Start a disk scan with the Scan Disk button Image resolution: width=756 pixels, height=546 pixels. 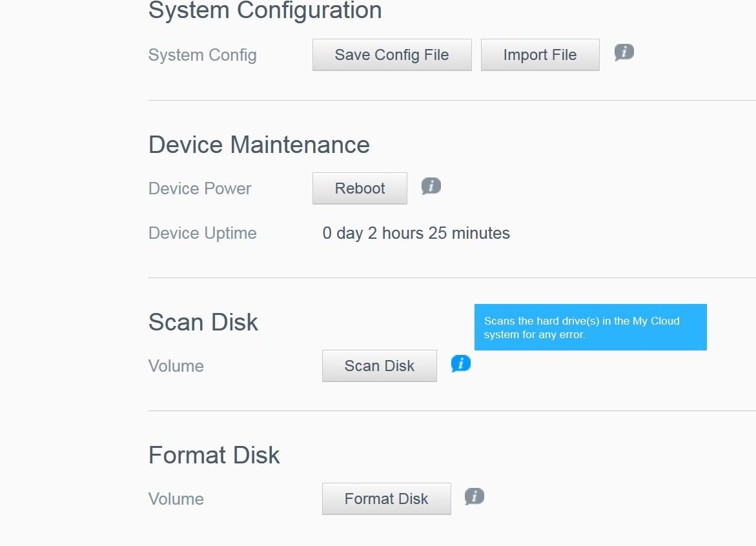pyautogui.click(x=379, y=365)
